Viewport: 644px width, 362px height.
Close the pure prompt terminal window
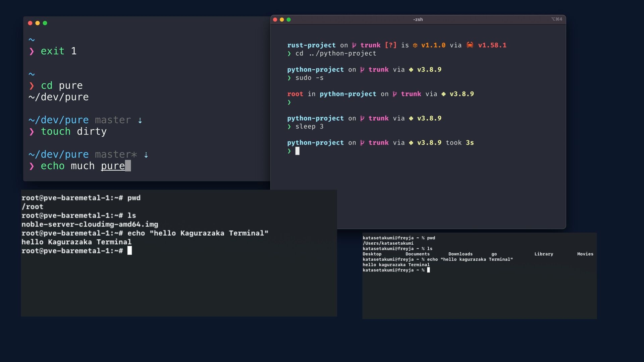point(30,23)
